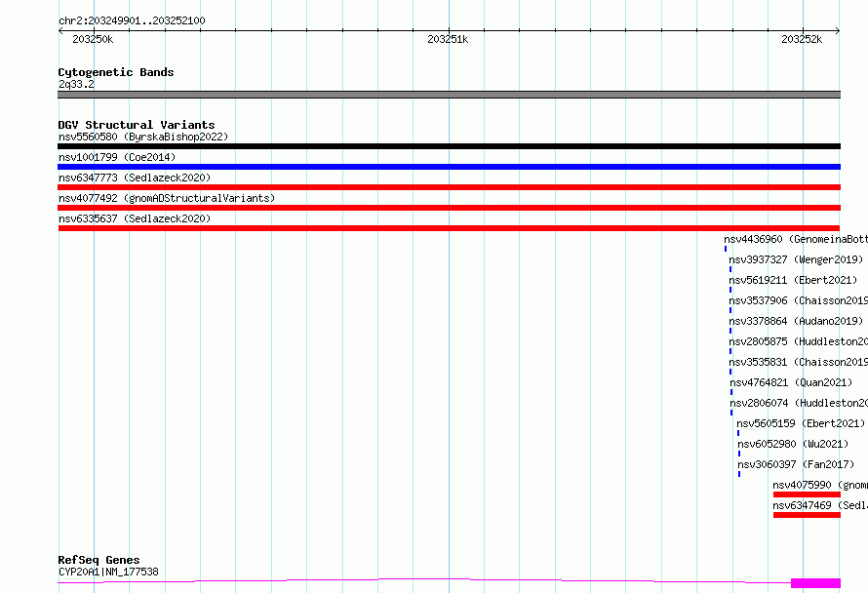This screenshot has height=593, width=868.
Task: Click nsv3937327 (Wenger2019) label
Action: pos(796,259)
